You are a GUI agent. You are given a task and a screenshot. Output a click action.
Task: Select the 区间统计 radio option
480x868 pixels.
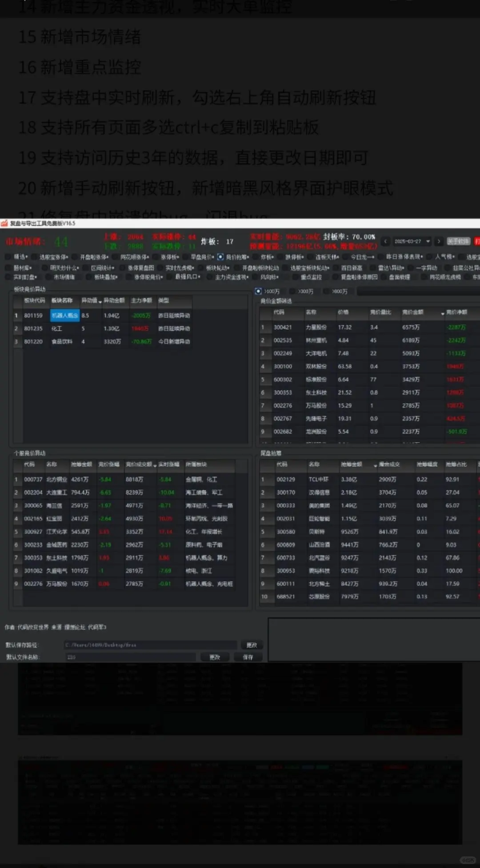(99, 268)
